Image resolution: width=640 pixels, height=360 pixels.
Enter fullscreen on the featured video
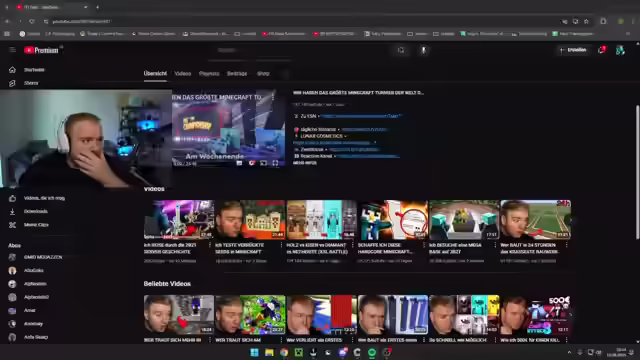coord(276,163)
